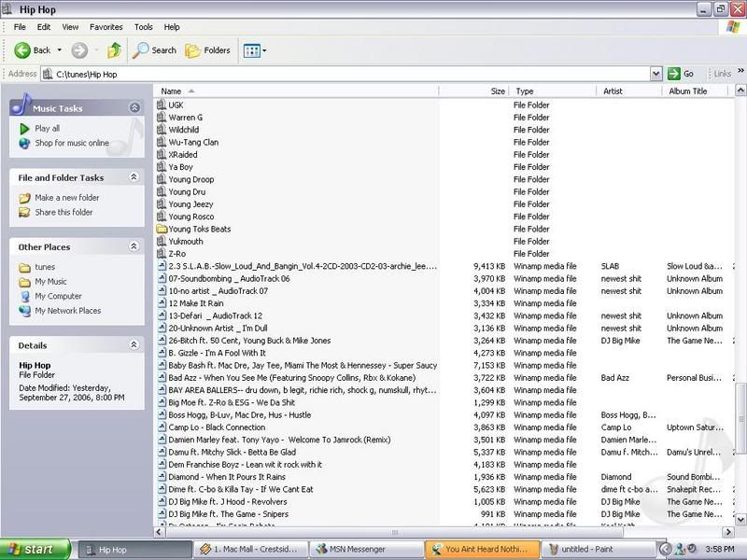Select DJ Big Mike ft. The Game - Snipers icon
The image size is (747, 560).
[162, 514]
